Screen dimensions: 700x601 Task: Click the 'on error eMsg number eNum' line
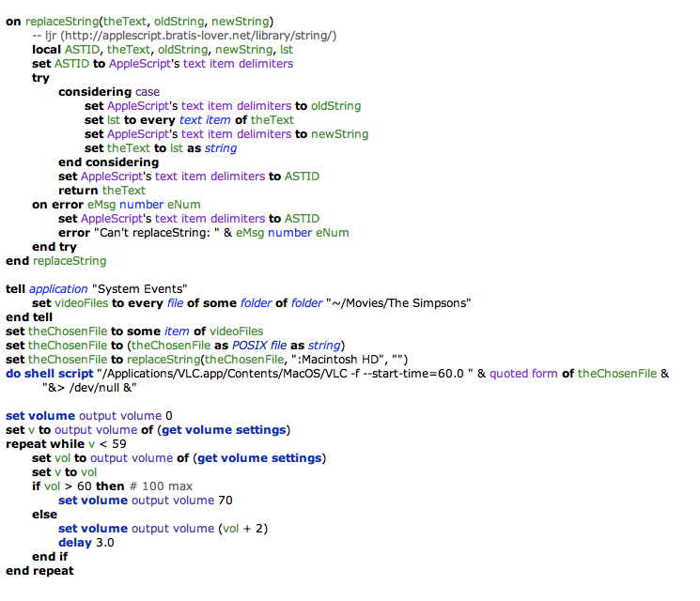pos(117,205)
